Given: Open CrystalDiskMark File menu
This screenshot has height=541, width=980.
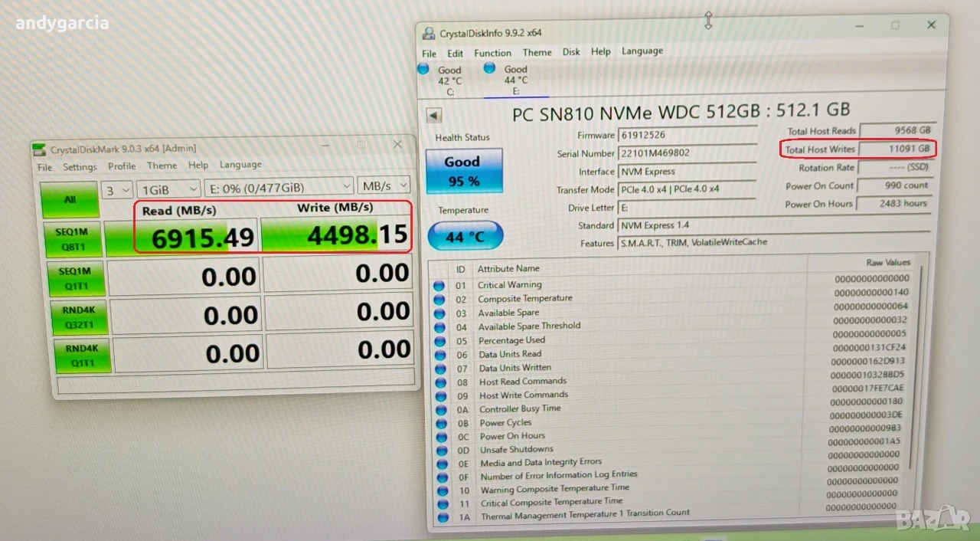Looking at the screenshot, I should 45,167.
